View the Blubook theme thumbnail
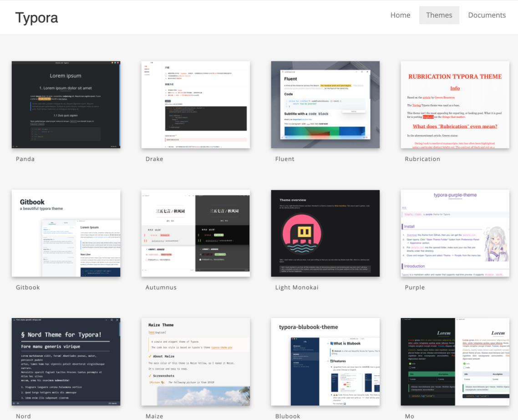This screenshot has height=420, width=518. point(325,362)
